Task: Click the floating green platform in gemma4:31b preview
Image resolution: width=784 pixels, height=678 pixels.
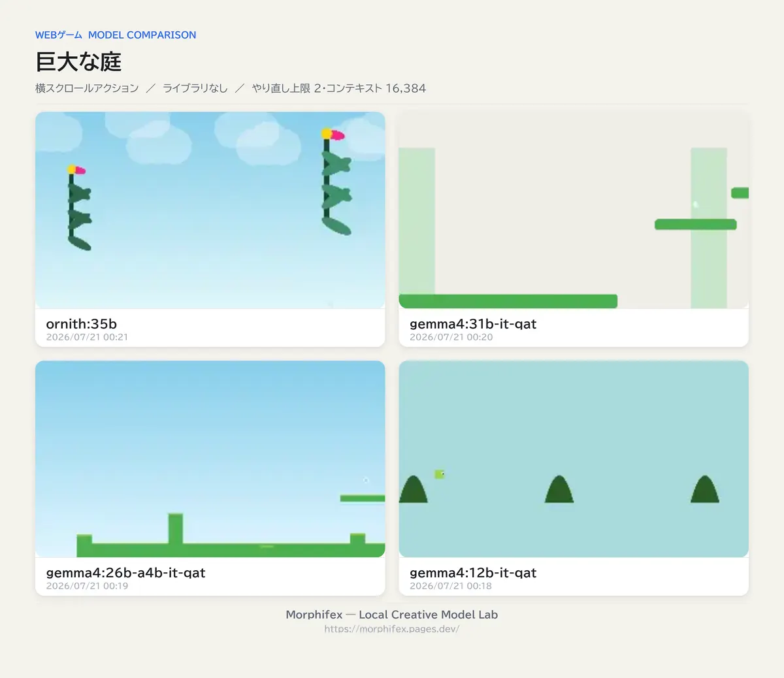Action: [696, 225]
